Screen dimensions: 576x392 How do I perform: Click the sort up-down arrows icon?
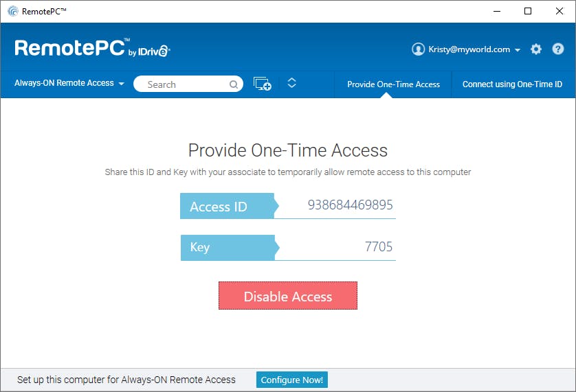pyautogui.click(x=291, y=83)
